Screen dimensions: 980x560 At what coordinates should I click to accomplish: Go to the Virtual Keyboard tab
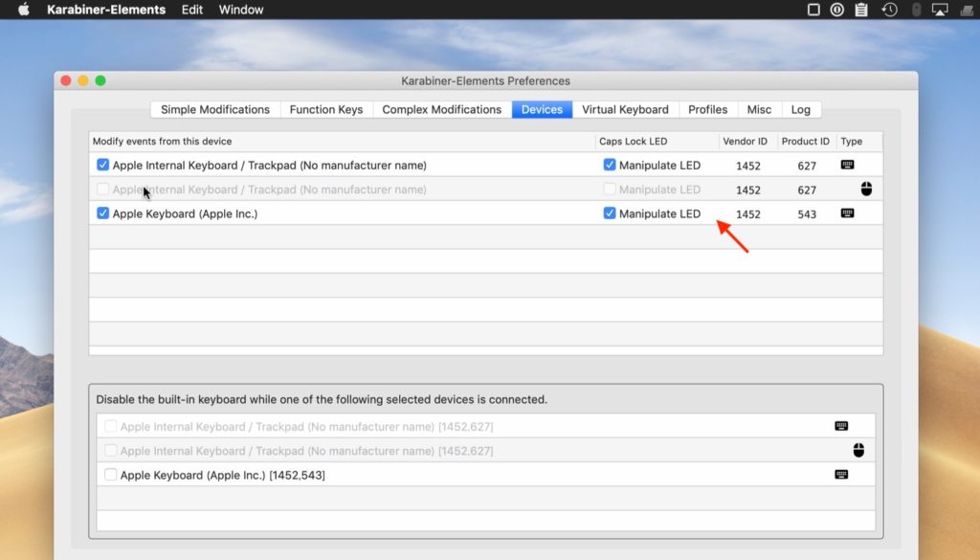[x=625, y=109]
